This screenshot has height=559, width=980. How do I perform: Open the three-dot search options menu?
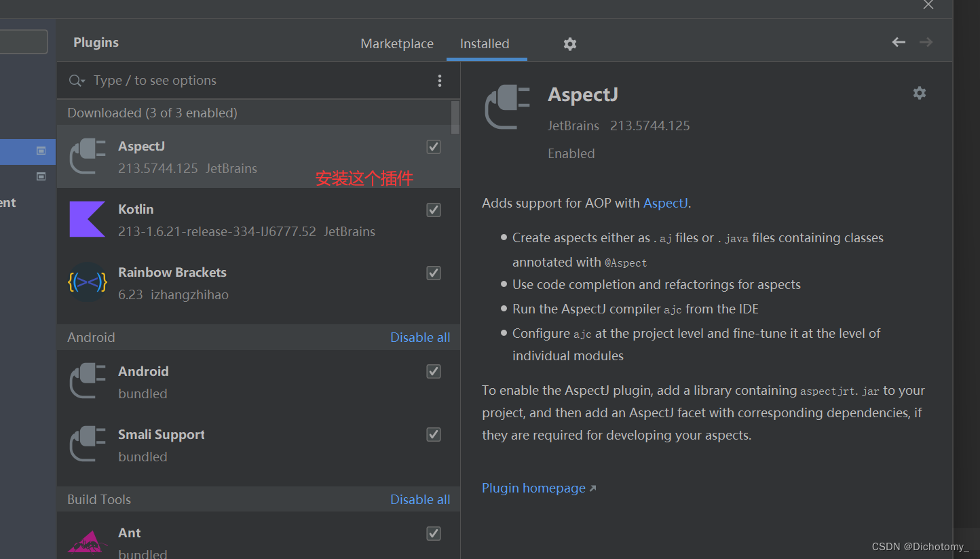tap(440, 81)
